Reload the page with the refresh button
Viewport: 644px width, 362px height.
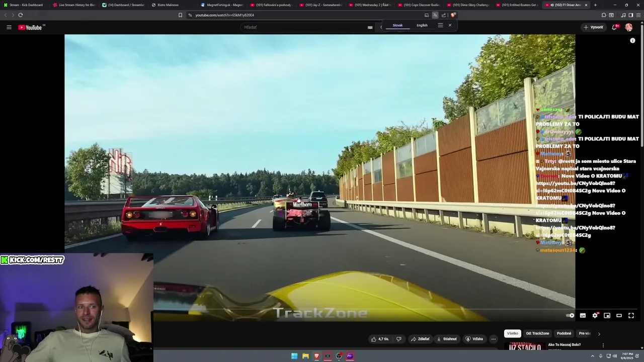20,15
